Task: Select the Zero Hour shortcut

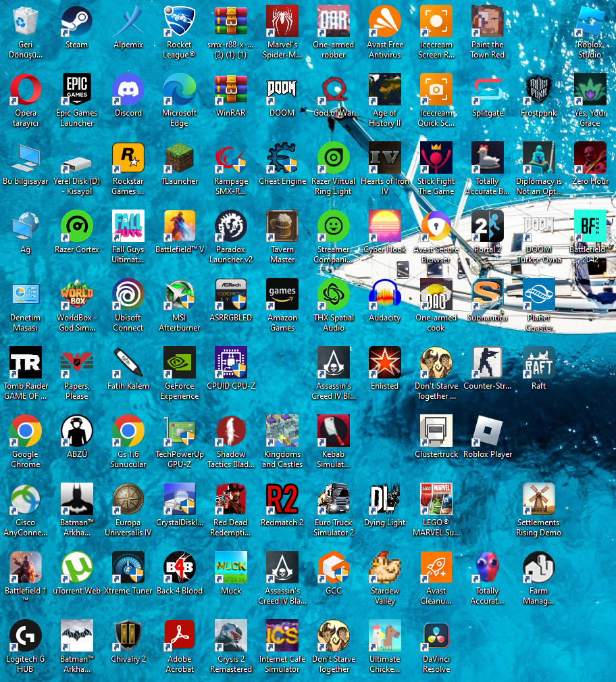Action: point(590,158)
